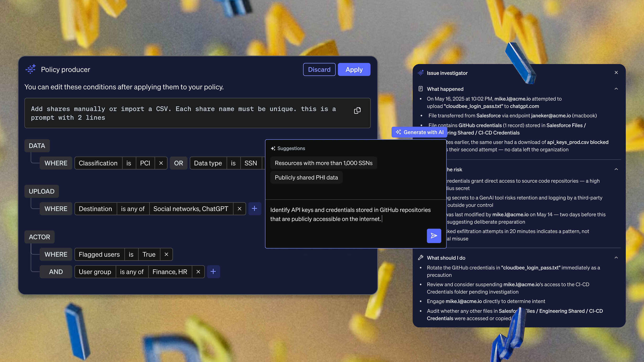
Task: Open the Classification field dropdown
Action: click(98, 163)
